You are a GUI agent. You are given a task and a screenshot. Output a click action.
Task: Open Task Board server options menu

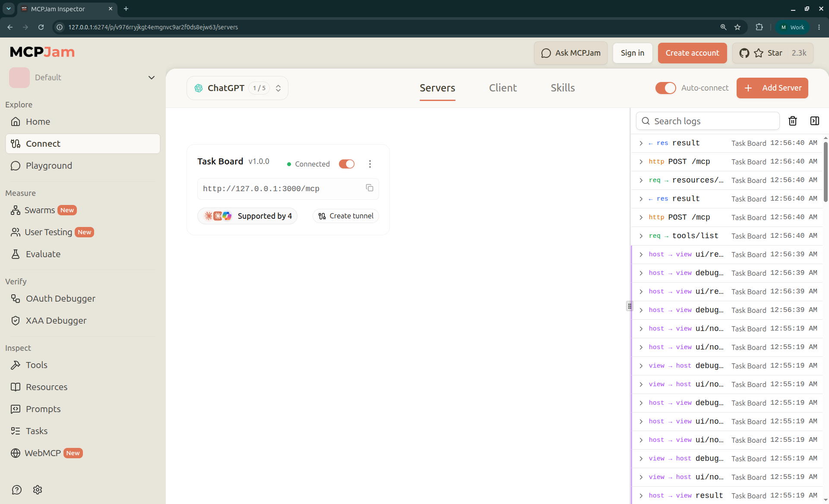coord(370,164)
